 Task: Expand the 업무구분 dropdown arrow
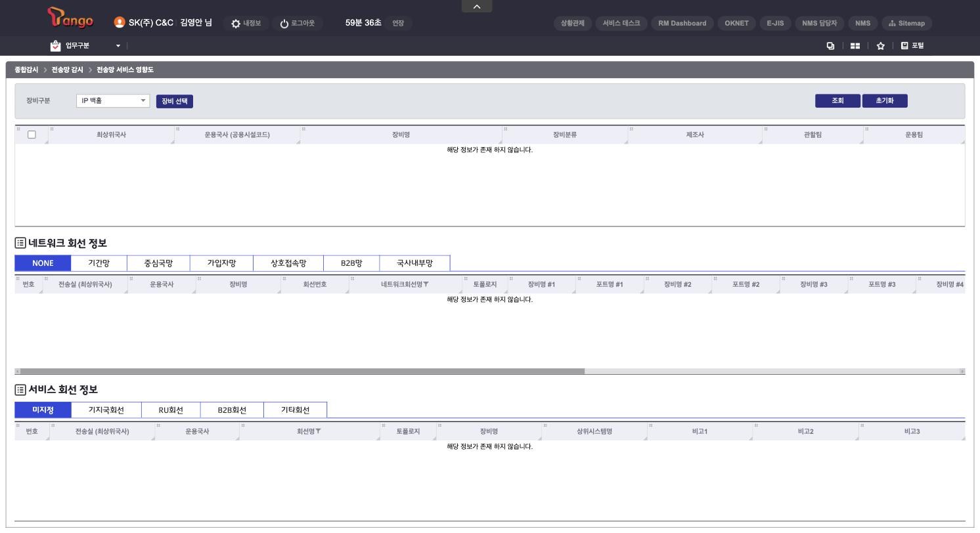click(118, 46)
